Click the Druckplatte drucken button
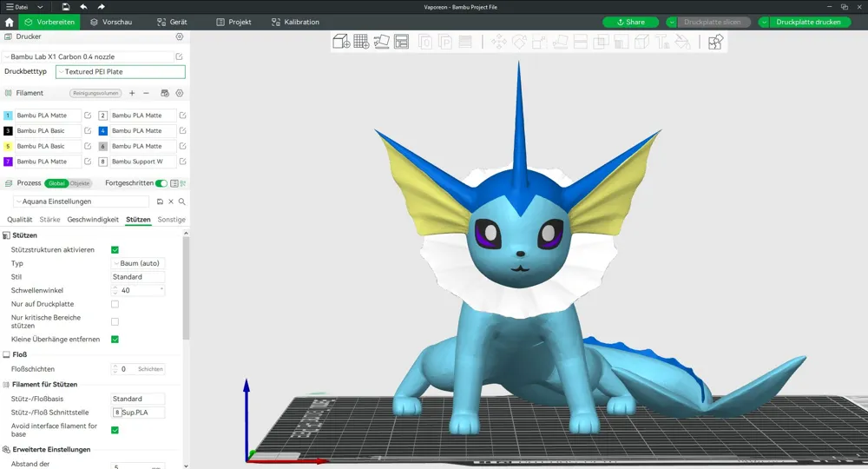 click(x=808, y=23)
